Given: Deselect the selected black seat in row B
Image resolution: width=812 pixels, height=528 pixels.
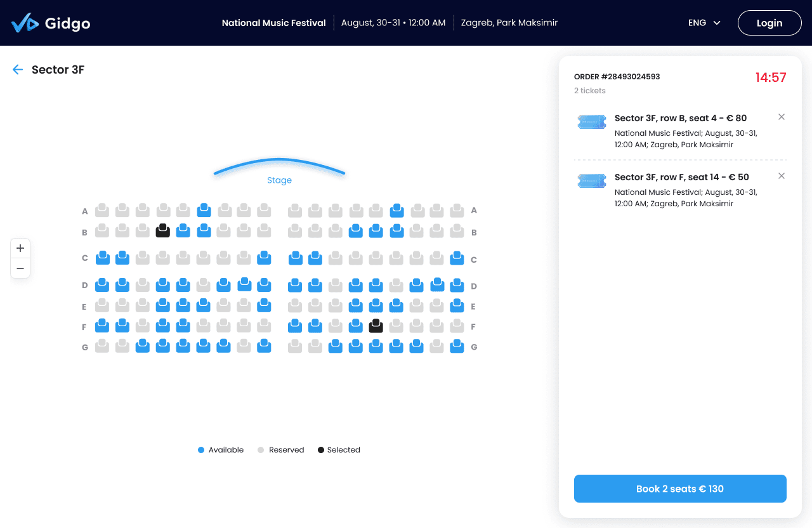Looking at the screenshot, I should (163, 231).
